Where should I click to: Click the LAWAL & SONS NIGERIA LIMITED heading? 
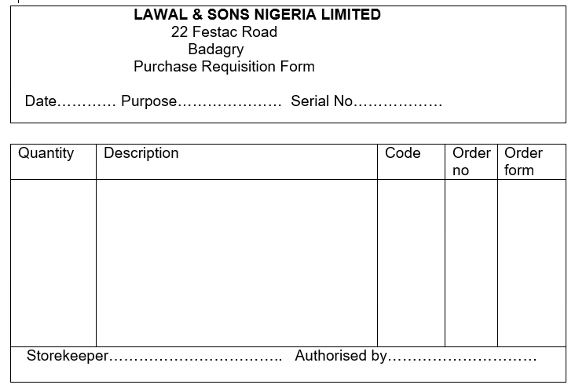point(257,15)
